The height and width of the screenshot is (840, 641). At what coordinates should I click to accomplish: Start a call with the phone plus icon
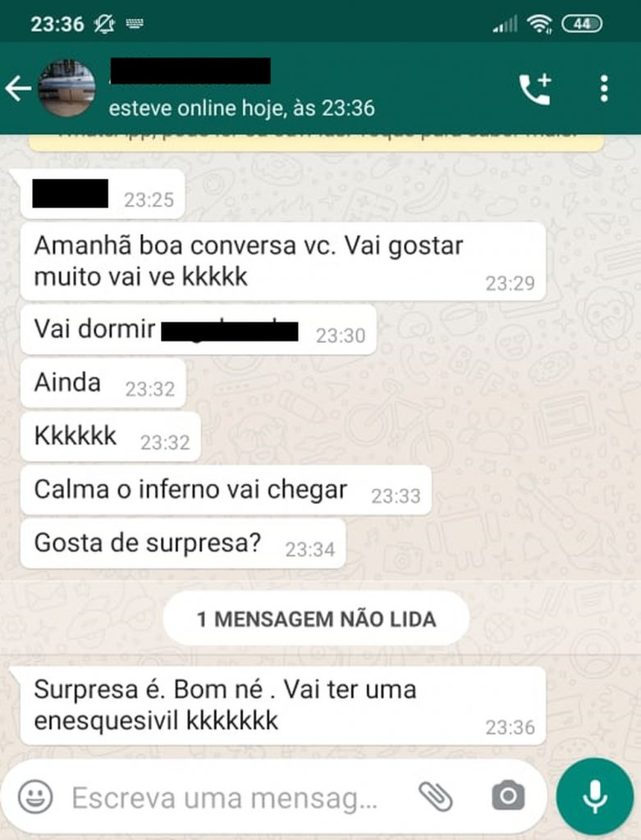535,89
